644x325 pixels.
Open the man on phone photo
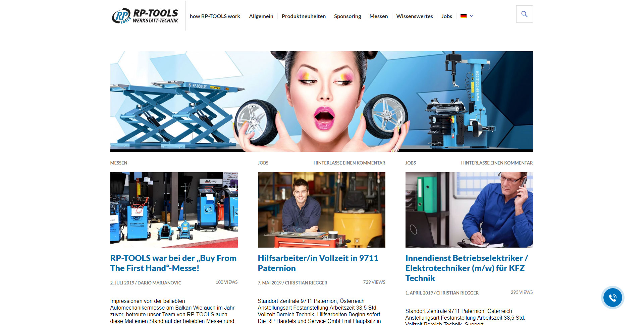click(469, 210)
